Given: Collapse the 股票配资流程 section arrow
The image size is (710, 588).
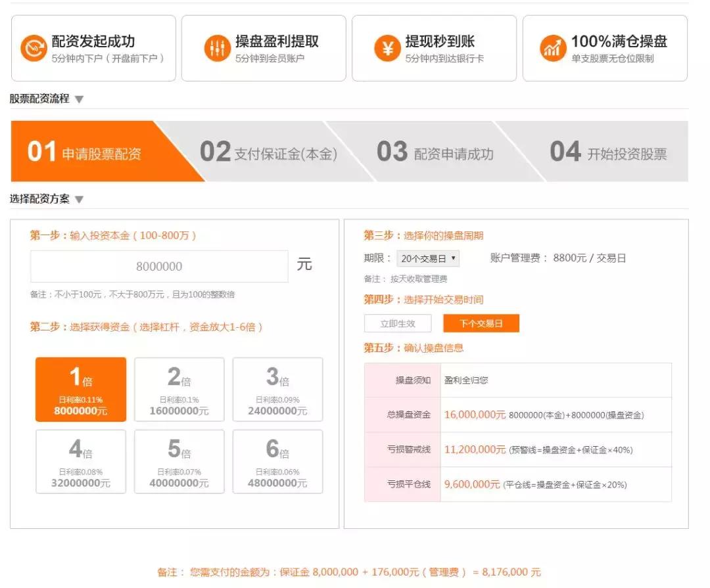Looking at the screenshot, I should pos(79,100).
